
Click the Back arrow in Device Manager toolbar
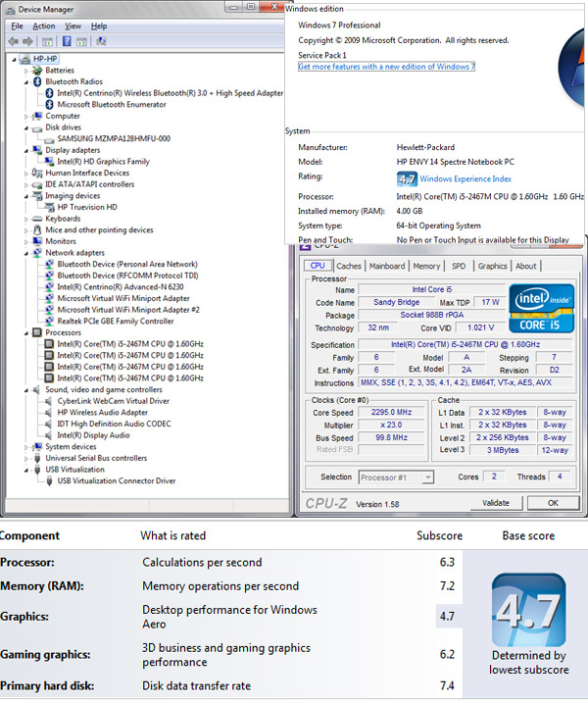click(x=15, y=42)
